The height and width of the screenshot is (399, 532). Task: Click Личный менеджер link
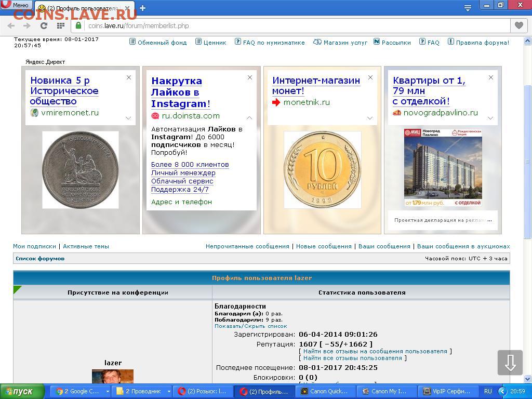coord(183,172)
